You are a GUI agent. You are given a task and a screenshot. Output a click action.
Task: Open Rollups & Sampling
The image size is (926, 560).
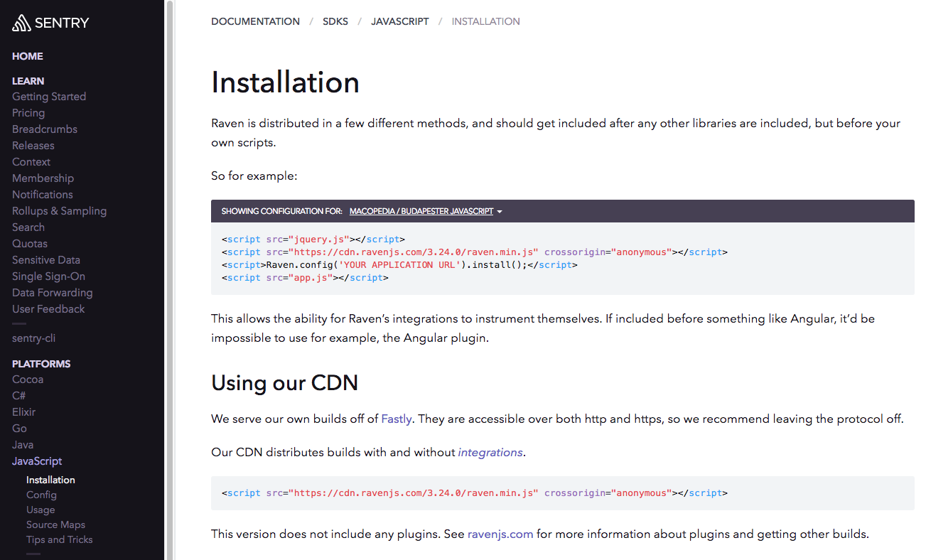(x=59, y=211)
